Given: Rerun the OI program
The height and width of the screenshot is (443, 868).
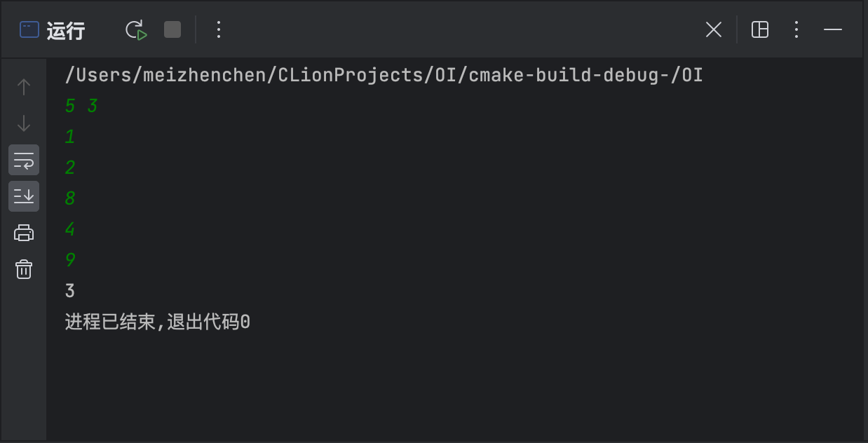Looking at the screenshot, I should 136,29.
